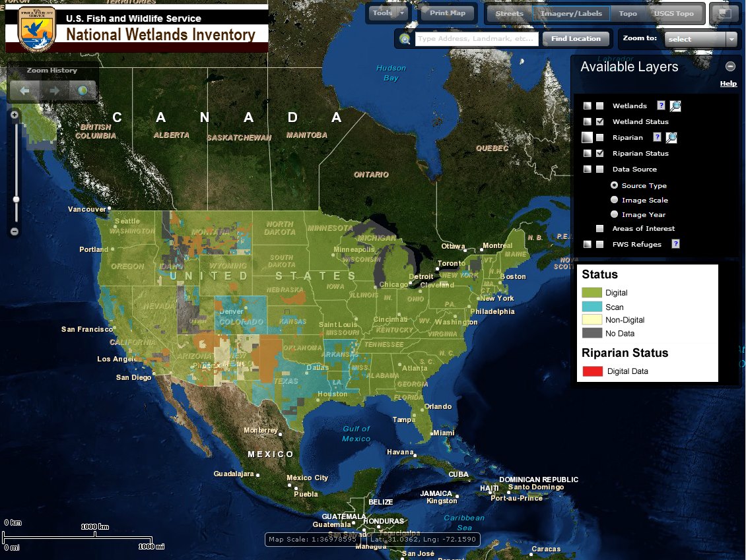746x560 pixels.
Task: Go back in zoom history
Action: tap(24, 90)
